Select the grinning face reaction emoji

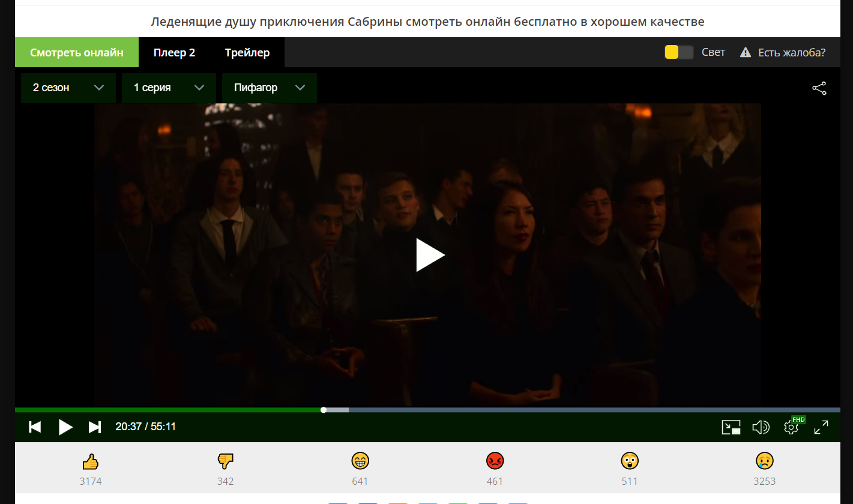click(360, 461)
